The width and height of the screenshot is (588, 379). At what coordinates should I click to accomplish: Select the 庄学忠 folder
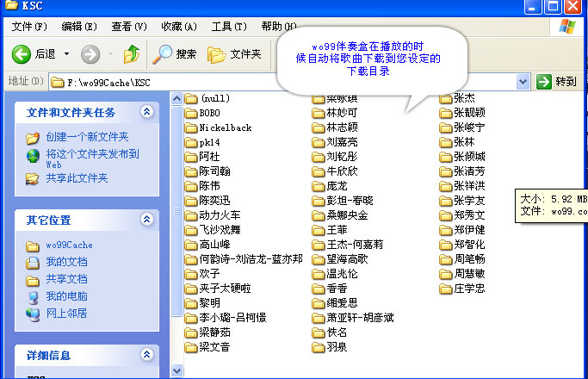462,289
